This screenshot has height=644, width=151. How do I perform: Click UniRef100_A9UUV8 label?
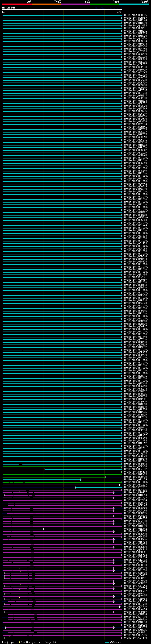click(x=135, y=155)
